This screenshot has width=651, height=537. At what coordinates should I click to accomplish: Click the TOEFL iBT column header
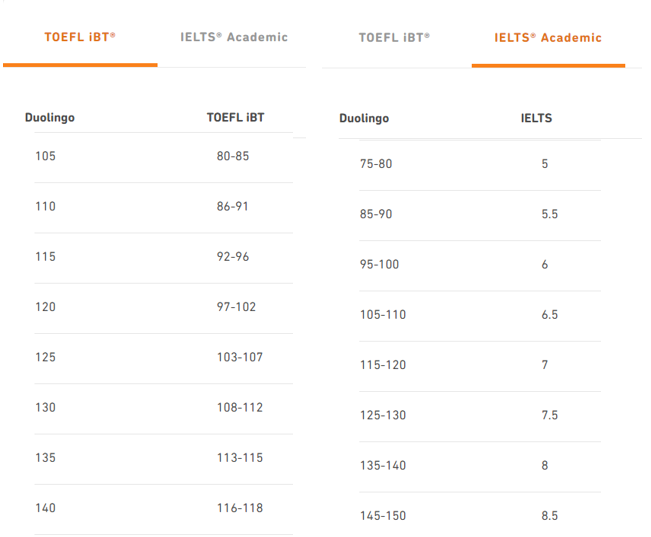[236, 118]
